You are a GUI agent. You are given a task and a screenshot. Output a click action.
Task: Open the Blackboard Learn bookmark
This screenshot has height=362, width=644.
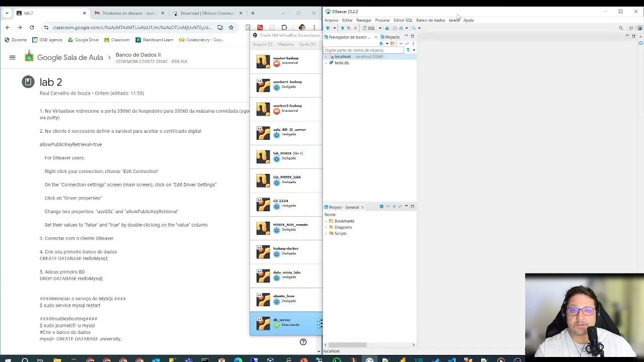154,40
